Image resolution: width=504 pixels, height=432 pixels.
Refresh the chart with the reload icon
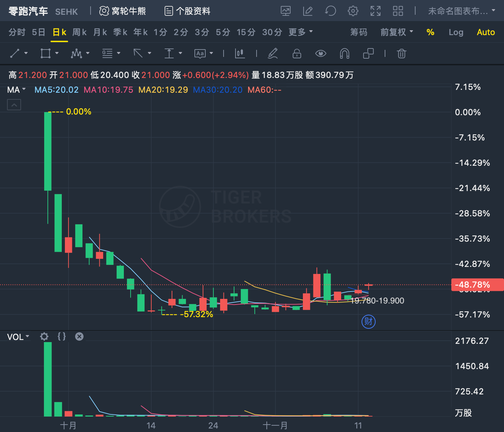(330, 11)
